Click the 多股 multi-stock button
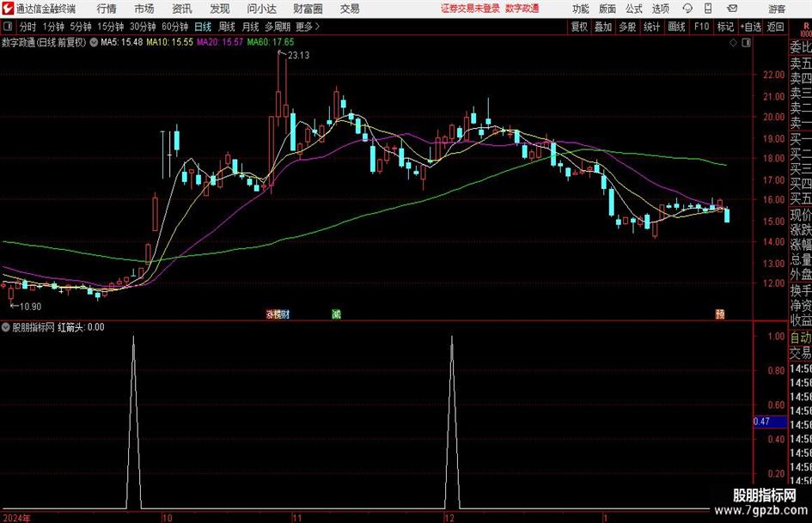The height and width of the screenshot is (523, 812). tap(627, 27)
